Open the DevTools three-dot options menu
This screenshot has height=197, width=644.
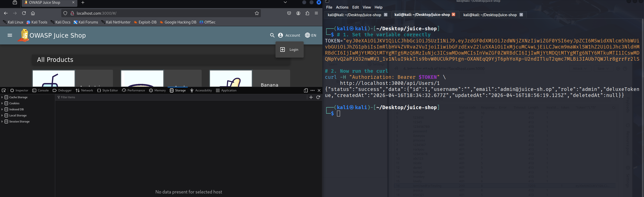313,90
